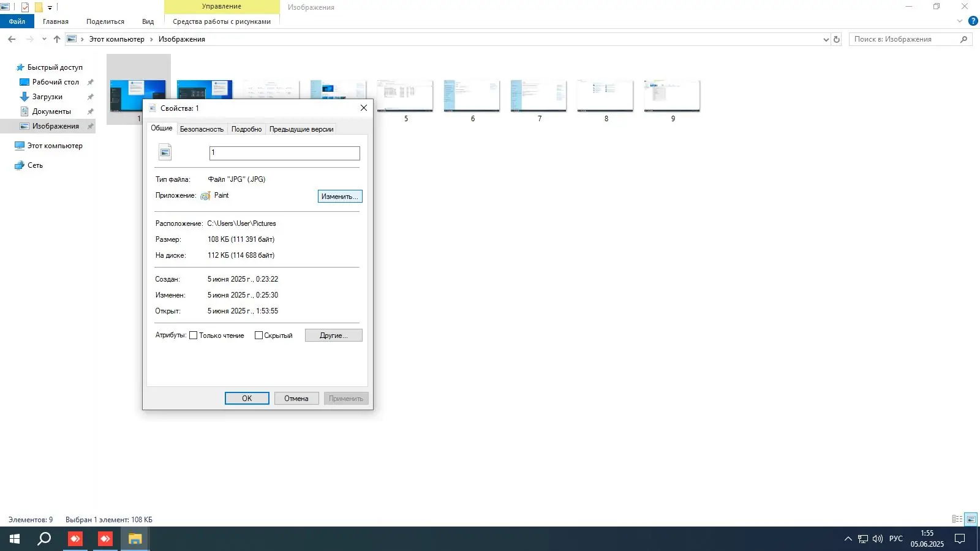Open Windows Search icon in taskbar
The height and width of the screenshot is (551, 980).
[x=43, y=539]
